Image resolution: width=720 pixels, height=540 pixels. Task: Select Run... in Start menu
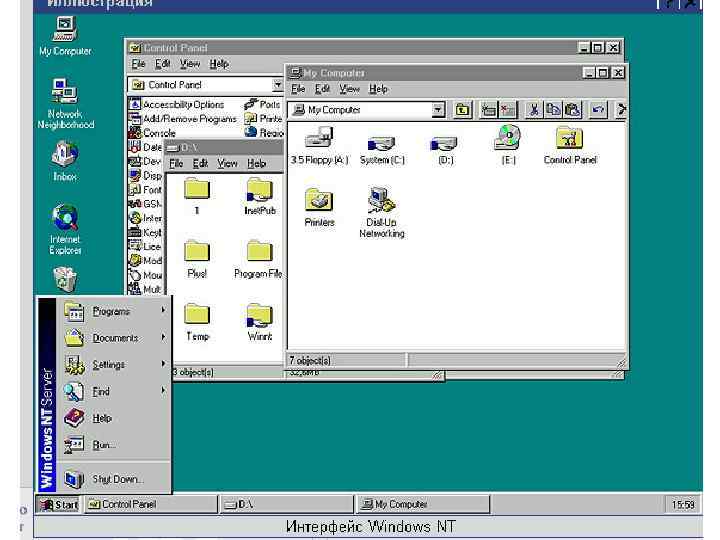115,445
